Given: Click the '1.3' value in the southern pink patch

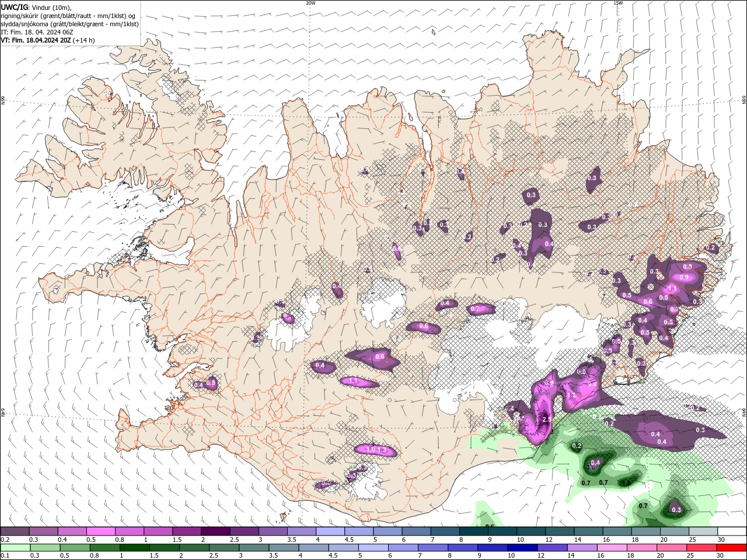Looking at the screenshot, I should pyautogui.click(x=382, y=450).
